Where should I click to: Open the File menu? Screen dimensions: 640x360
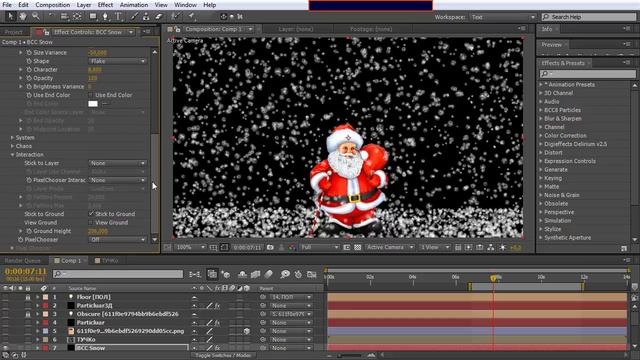click(7, 5)
